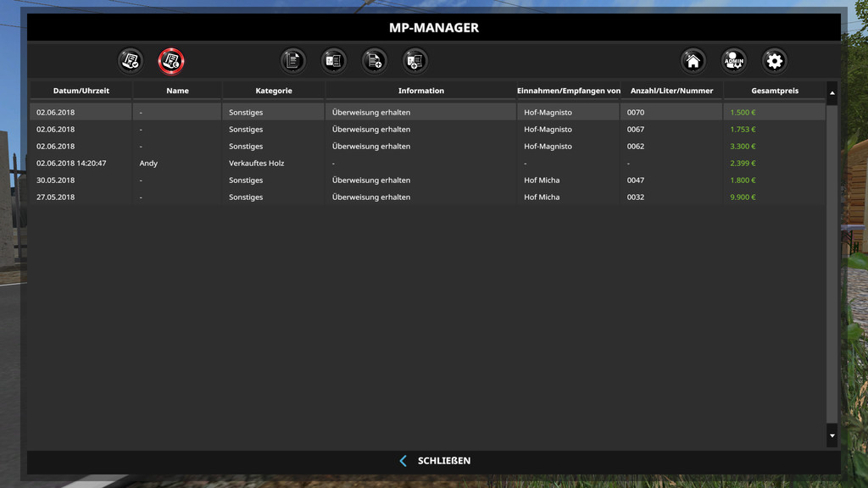Select the row with number 0062
The height and width of the screenshot is (488, 868).
(x=424, y=147)
